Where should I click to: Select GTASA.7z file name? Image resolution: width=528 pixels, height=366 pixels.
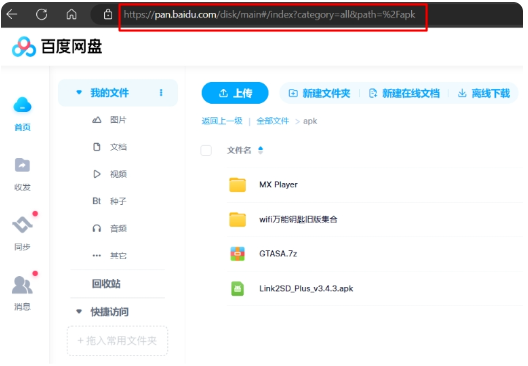pyautogui.click(x=278, y=254)
